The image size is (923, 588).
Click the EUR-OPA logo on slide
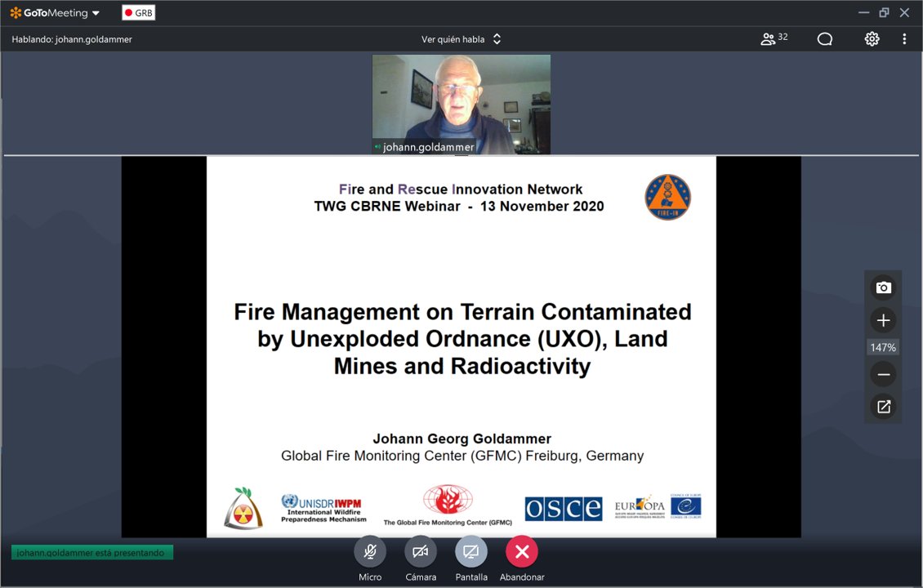pyautogui.click(x=640, y=506)
